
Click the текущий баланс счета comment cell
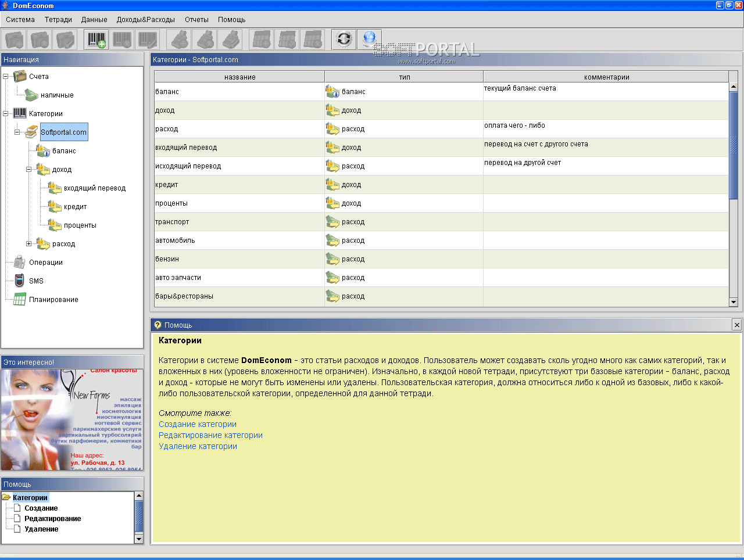(606, 92)
